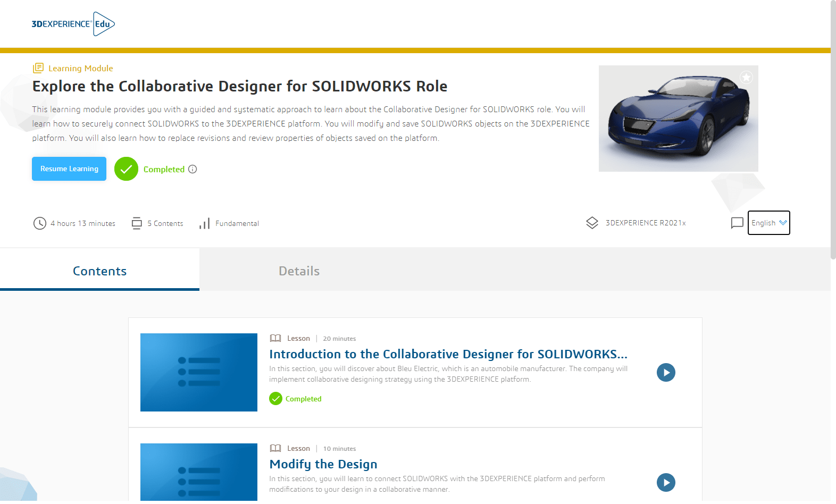Open the Introduction to Collaborative Designer lesson title

[448, 354]
